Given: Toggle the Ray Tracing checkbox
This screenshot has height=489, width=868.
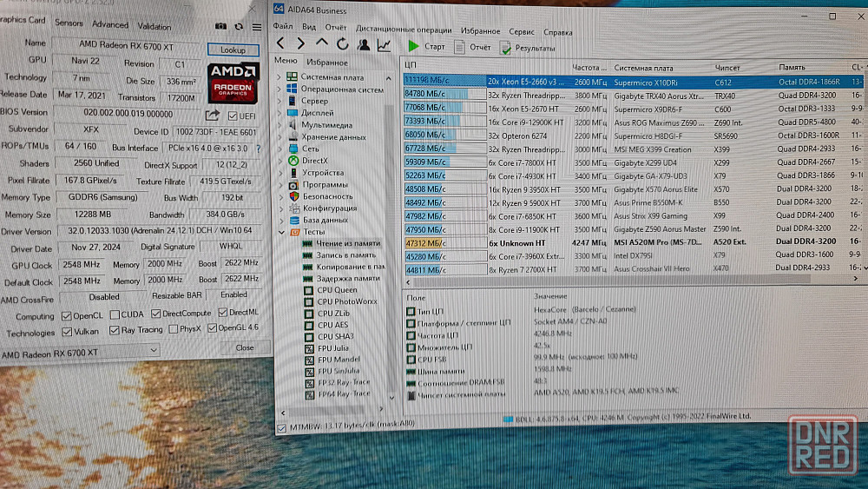Looking at the screenshot, I should coord(114,330).
